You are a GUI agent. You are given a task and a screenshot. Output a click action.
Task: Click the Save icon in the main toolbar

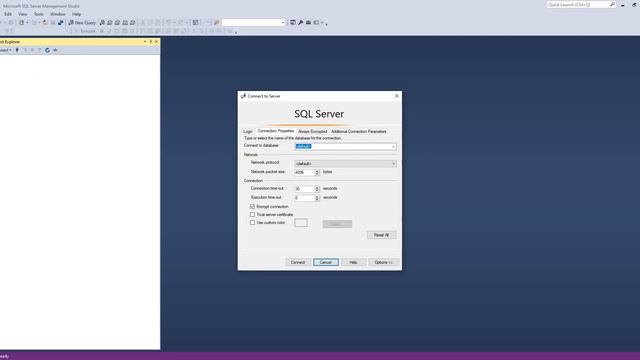pos(53,22)
